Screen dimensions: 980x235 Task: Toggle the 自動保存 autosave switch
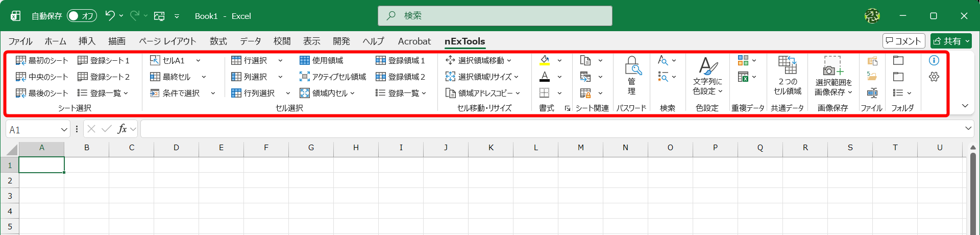coord(82,16)
